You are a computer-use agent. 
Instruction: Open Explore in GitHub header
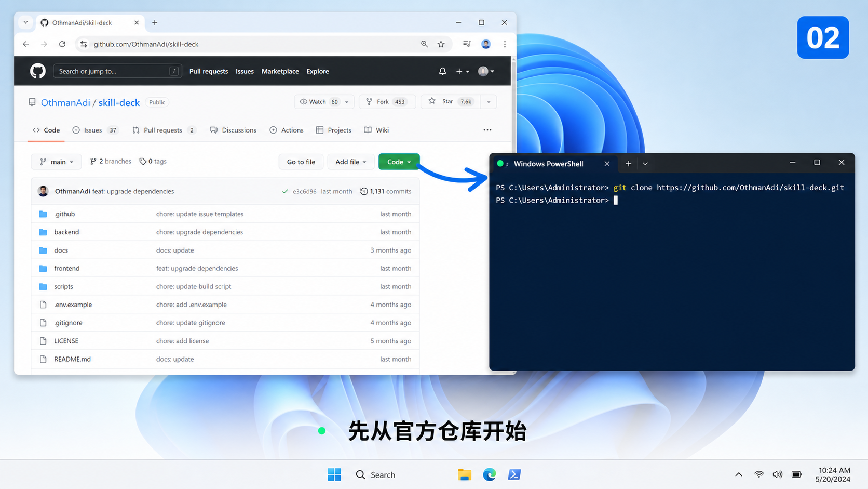coord(318,71)
